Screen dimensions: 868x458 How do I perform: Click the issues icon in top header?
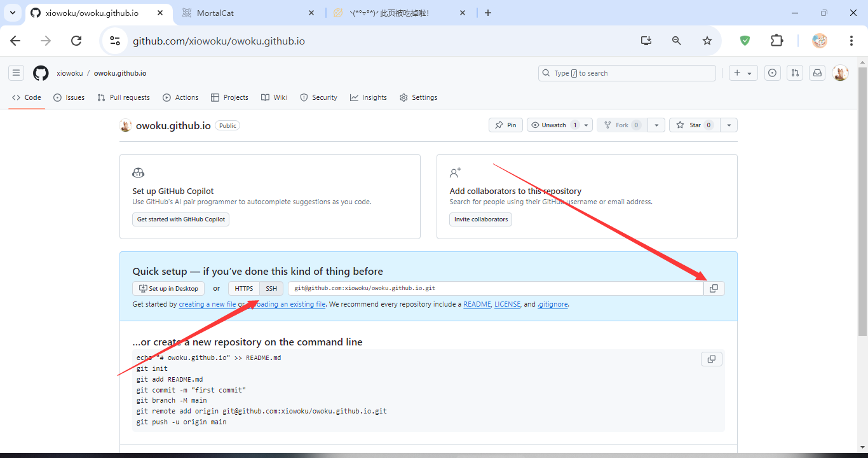[772, 73]
